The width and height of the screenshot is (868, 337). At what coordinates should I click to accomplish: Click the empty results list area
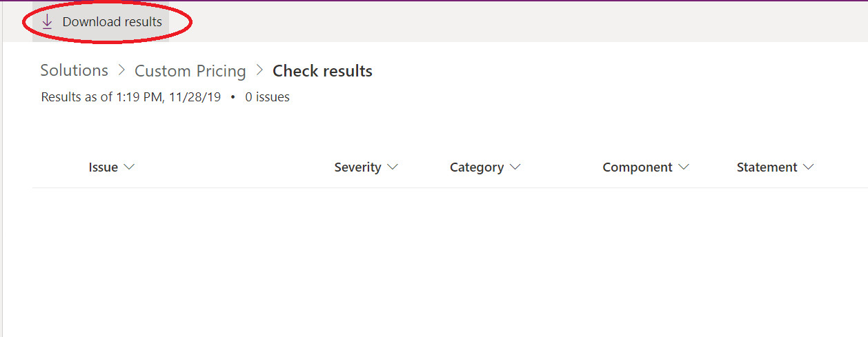(x=450, y=262)
